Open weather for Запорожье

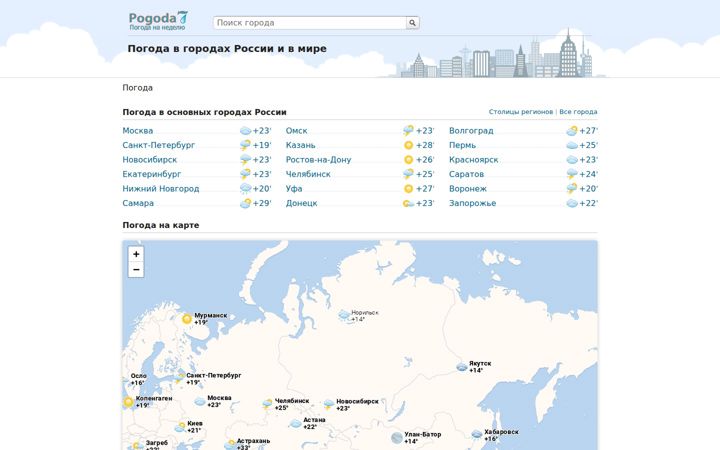[x=473, y=203]
